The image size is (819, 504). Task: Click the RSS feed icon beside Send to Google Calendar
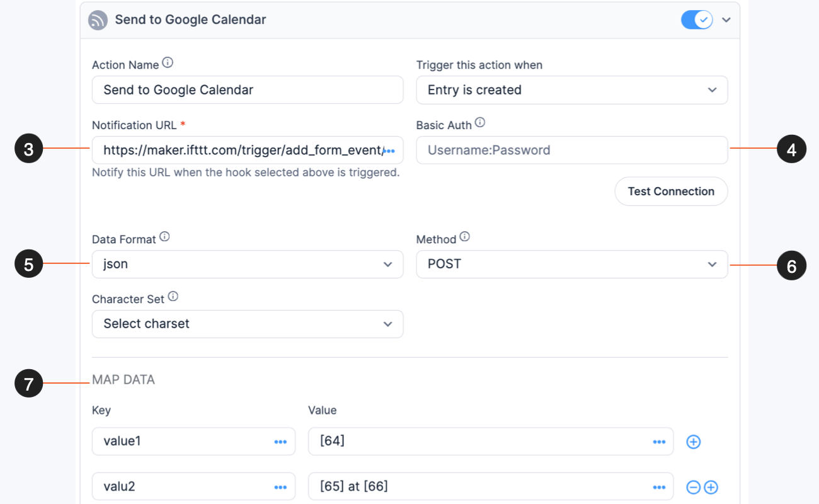(98, 20)
